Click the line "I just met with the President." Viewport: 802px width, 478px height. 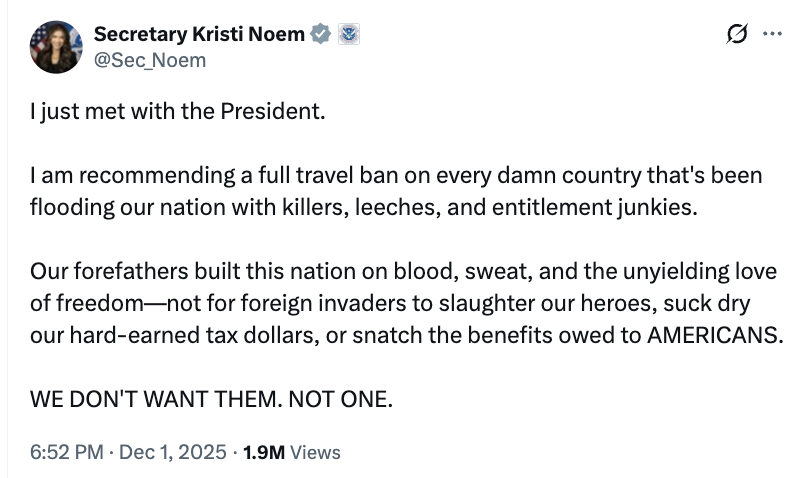tap(178, 110)
